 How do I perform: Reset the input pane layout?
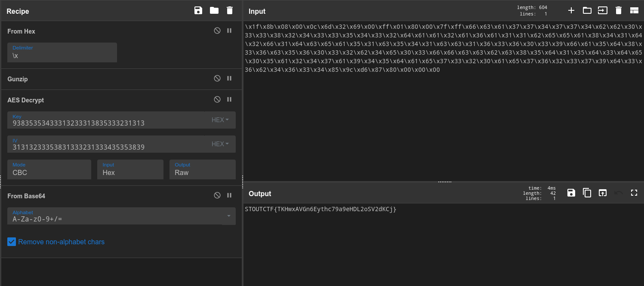634,11
